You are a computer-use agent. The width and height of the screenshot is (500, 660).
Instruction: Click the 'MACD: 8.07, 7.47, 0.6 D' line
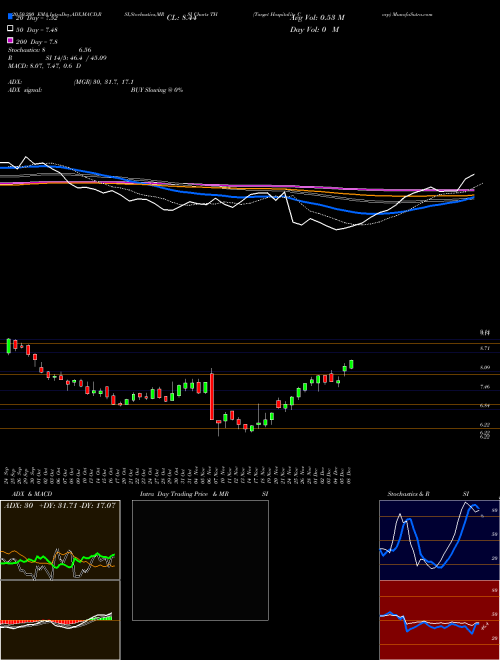45,66
